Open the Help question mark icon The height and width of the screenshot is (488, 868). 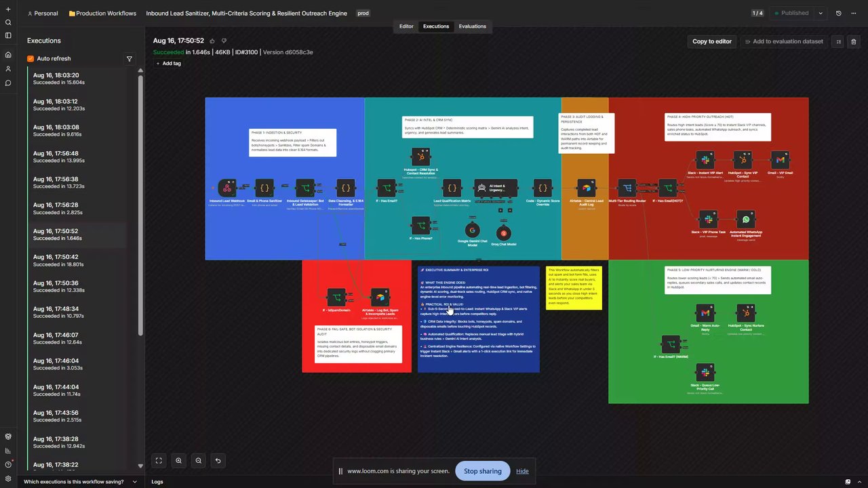[x=8, y=464]
